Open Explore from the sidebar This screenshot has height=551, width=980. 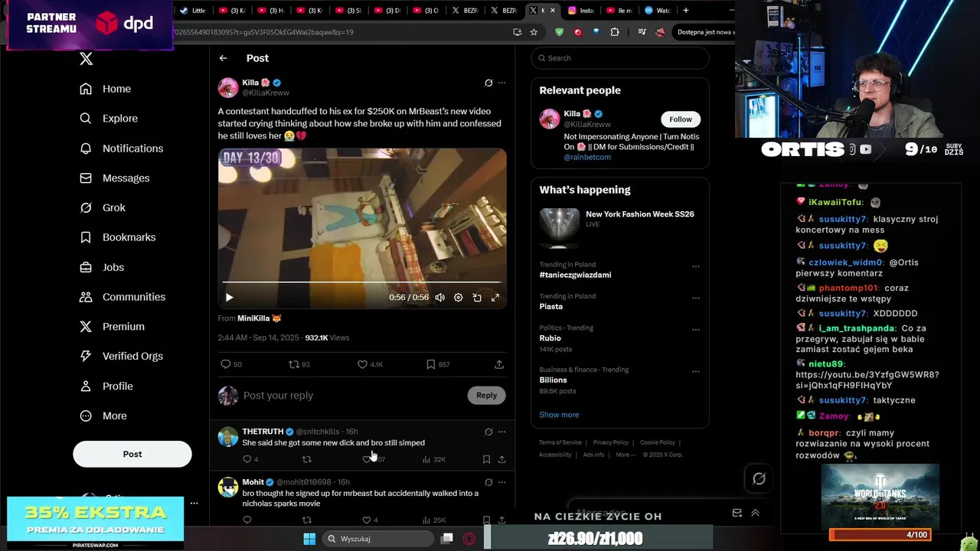click(109, 119)
